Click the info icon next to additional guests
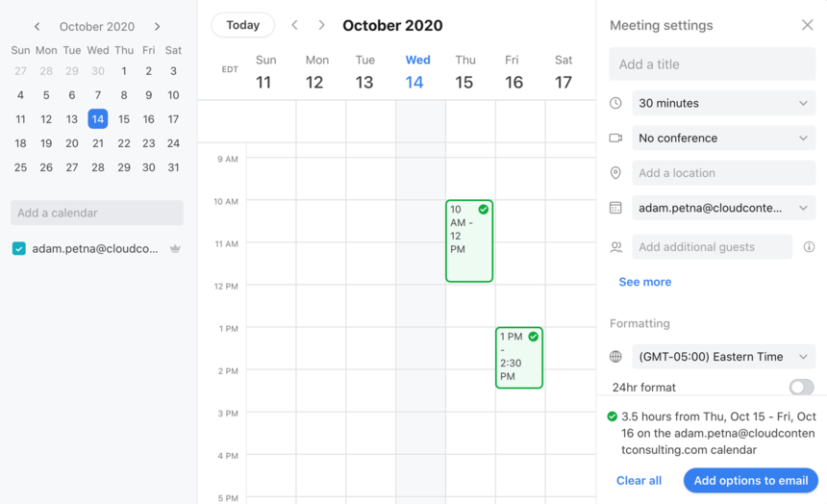This screenshot has width=827, height=504. point(809,246)
